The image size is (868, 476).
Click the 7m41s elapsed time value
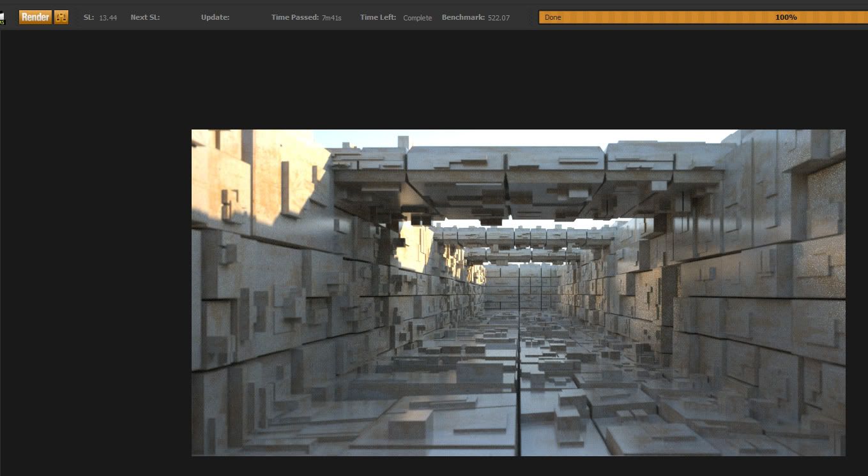(331, 18)
